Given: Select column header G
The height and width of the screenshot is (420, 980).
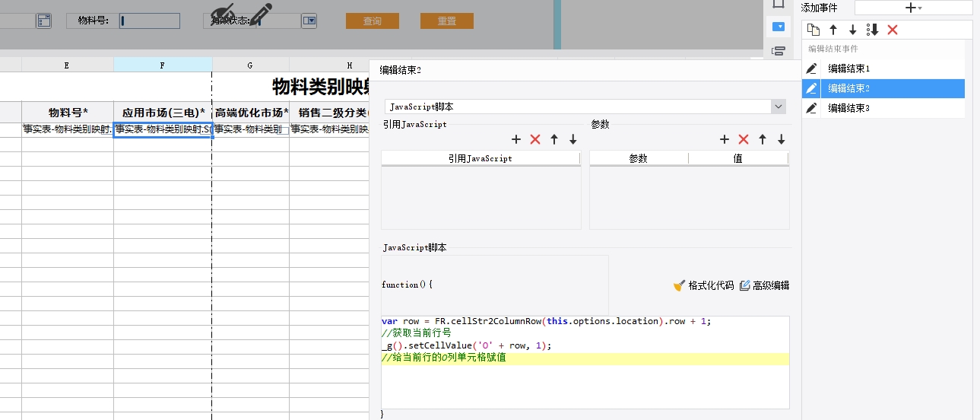Looking at the screenshot, I should pyautogui.click(x=250, y=65).
